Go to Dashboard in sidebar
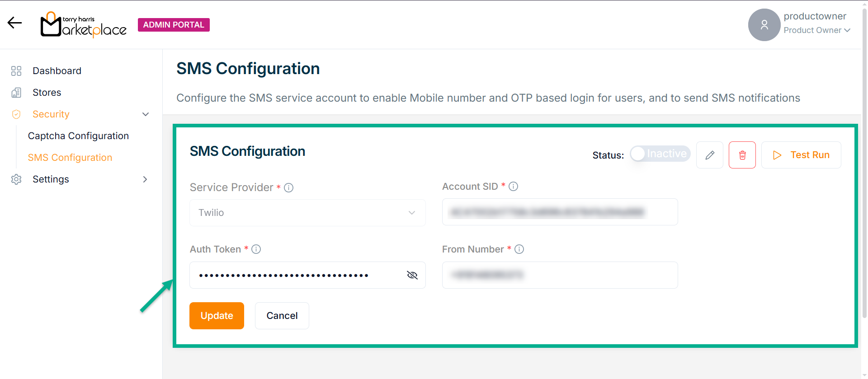Screen dimensions: 868x379 click(57, 71)
